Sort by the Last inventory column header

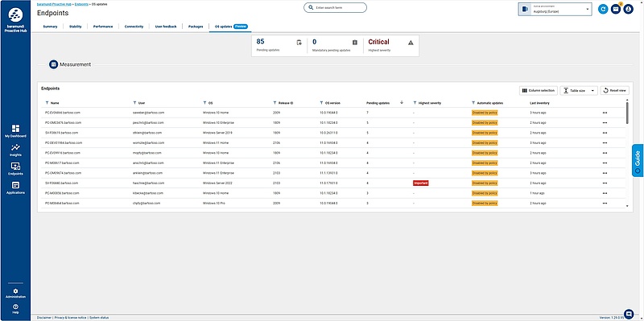(x=539, y=103)
